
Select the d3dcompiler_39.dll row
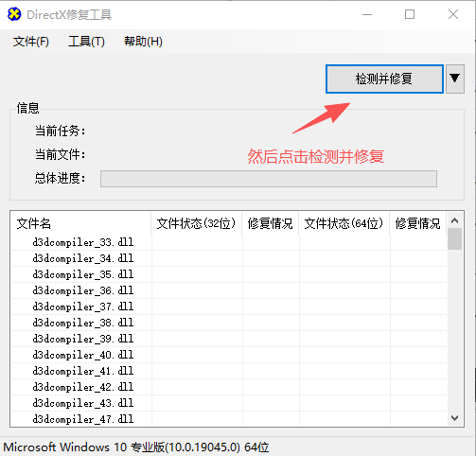click(x=229, y=339)
